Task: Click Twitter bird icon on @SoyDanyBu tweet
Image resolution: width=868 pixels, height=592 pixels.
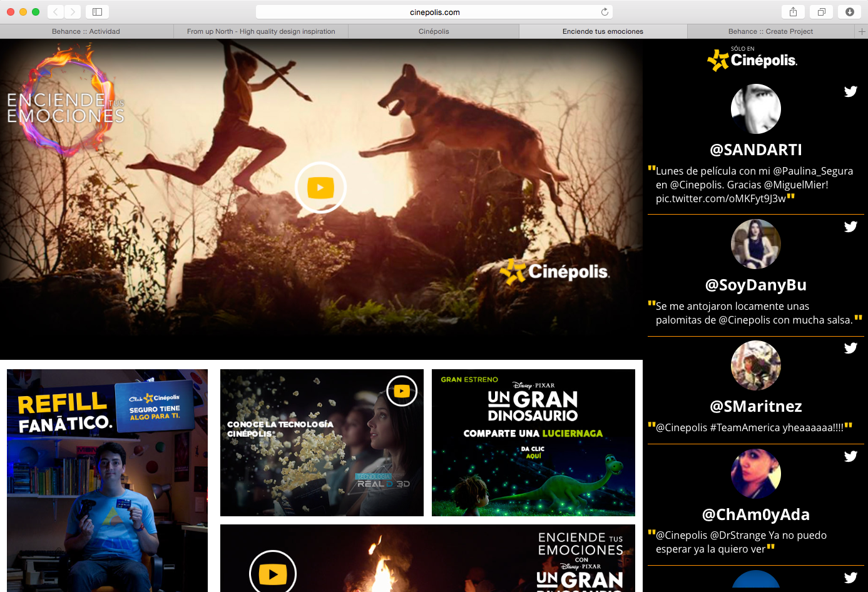Action: click(850, 227)
